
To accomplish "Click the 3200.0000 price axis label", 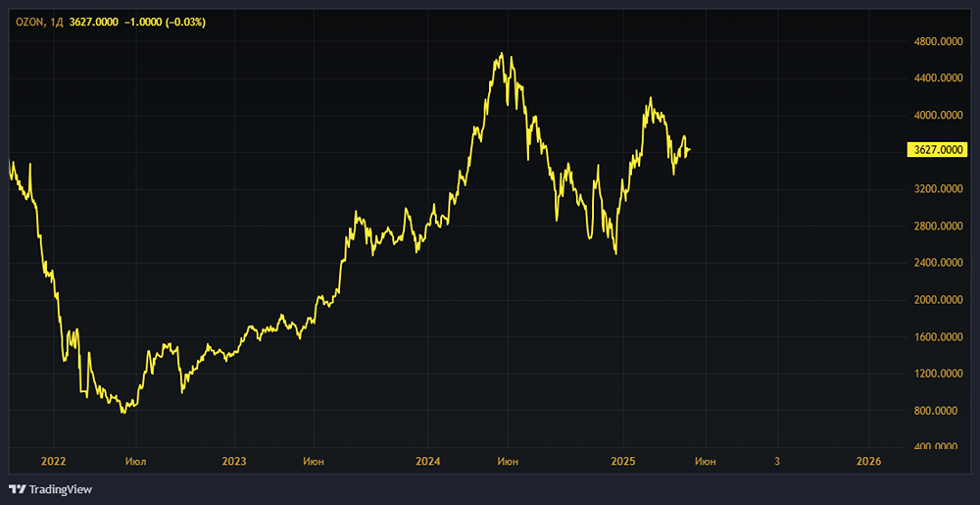I will coord(937,189).
